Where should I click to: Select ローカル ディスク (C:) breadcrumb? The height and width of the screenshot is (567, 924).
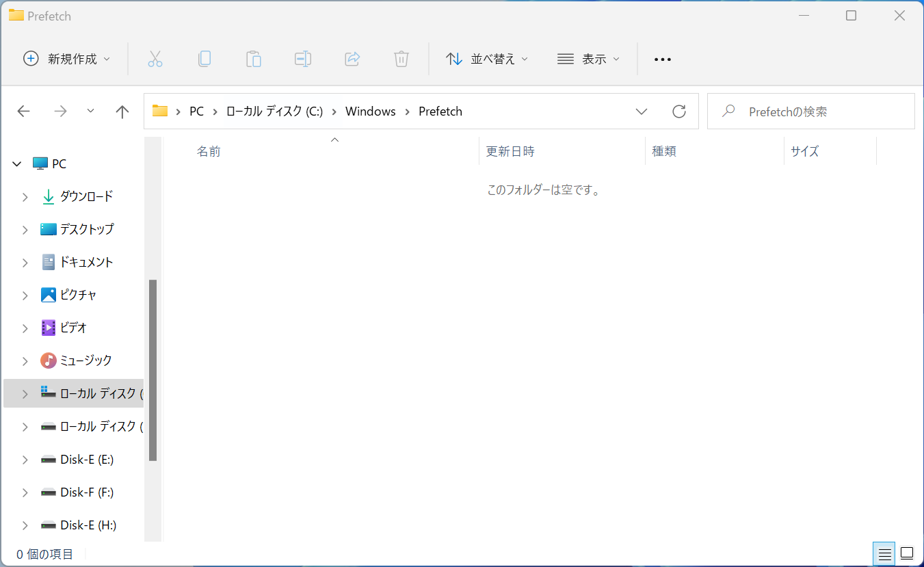(274, 111)
